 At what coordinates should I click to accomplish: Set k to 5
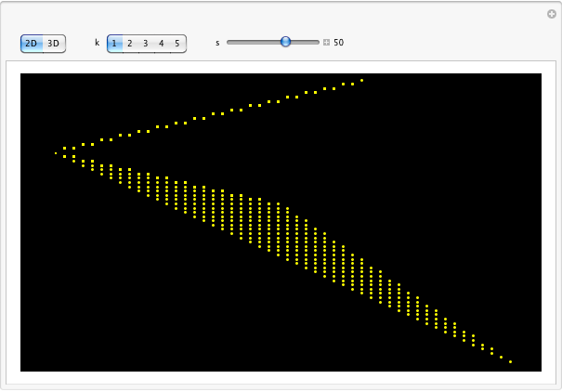pos(177,43)
